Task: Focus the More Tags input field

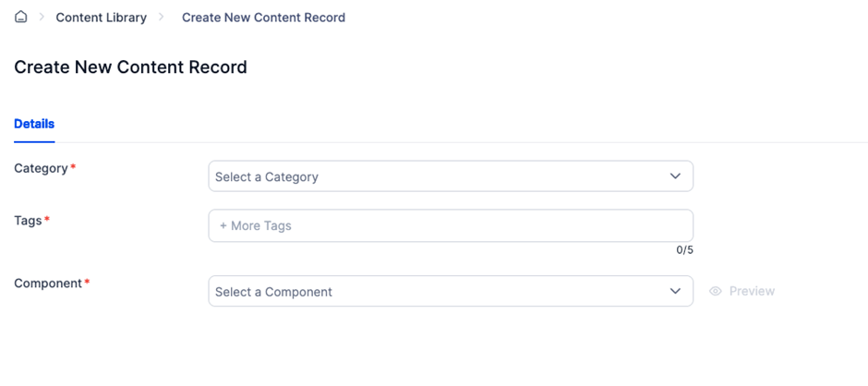Action: pyautogui.click(x=451, y=225)
